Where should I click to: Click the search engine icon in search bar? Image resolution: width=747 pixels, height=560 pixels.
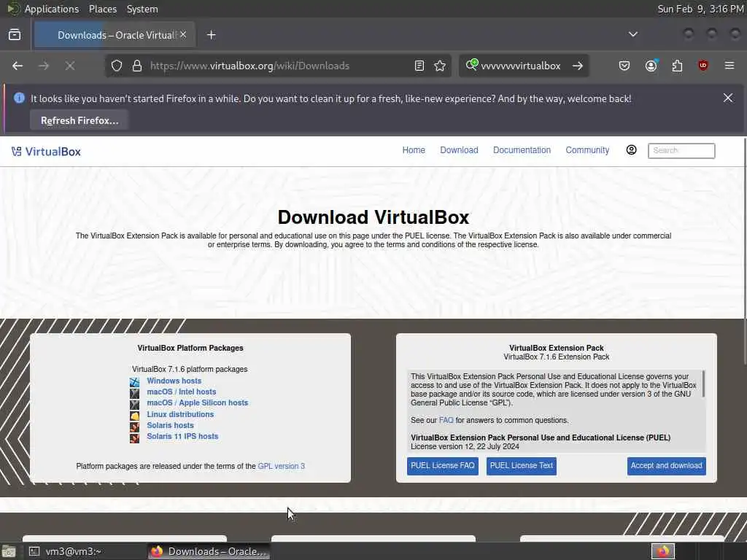[x=472, y=65]
